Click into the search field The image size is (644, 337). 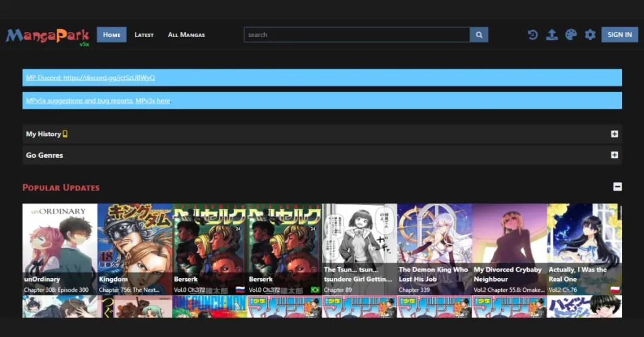357,35
